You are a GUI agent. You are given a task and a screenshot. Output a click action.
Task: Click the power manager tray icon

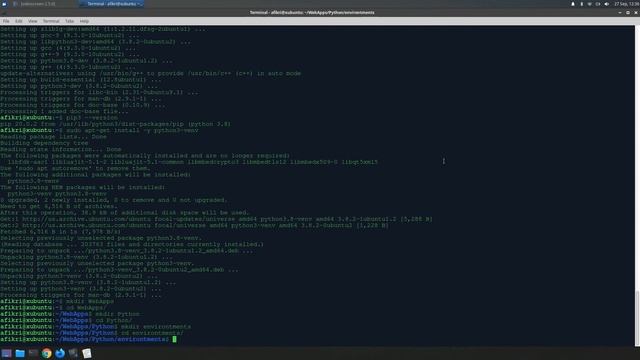(598, 4)
